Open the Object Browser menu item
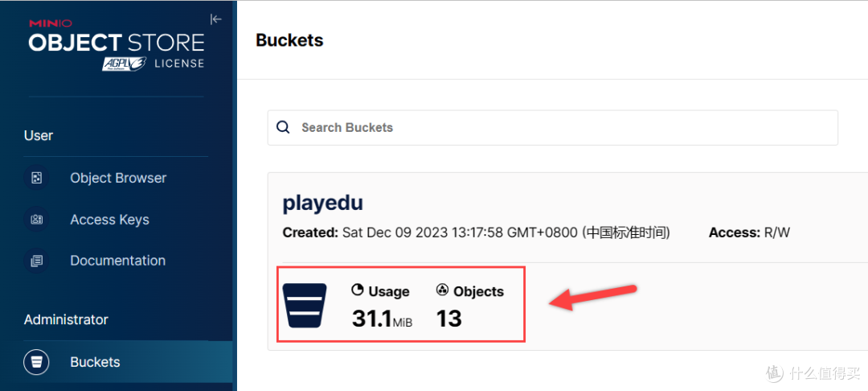Viewport: 868px width, 391px height. click(x=118, y=178)
